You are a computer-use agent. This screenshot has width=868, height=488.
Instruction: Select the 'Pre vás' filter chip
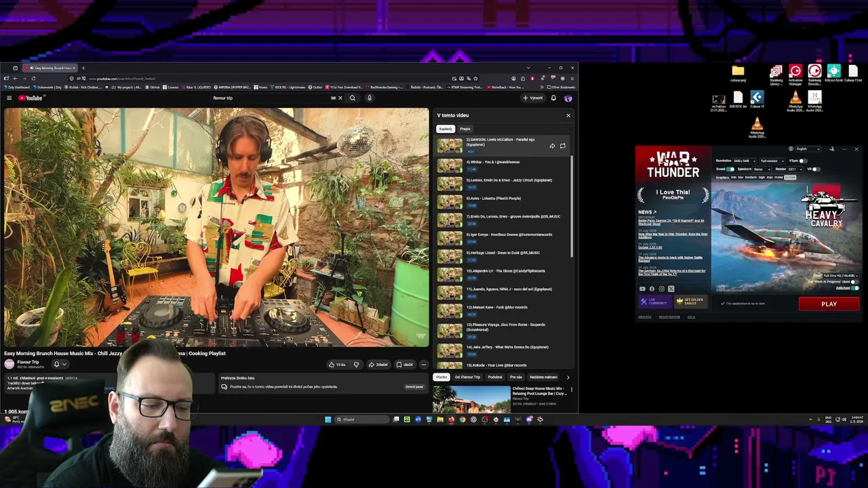516,378
